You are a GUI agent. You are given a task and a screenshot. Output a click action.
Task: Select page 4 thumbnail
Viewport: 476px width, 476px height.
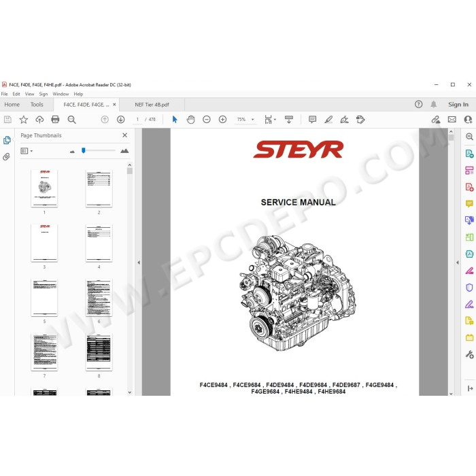click(x=99, y=243)
